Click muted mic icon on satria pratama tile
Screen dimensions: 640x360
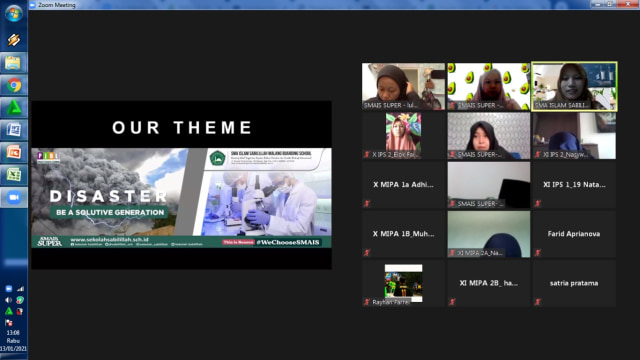[x=538, y=302]
